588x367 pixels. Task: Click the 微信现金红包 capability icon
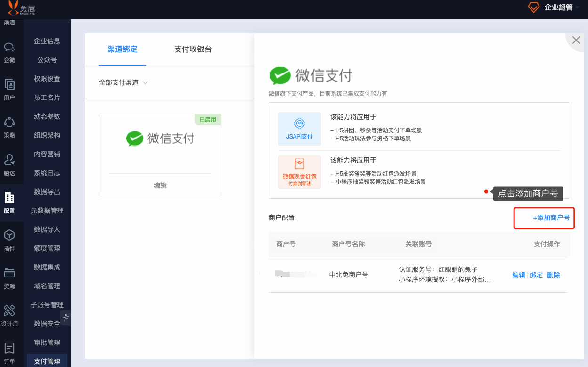300,172
